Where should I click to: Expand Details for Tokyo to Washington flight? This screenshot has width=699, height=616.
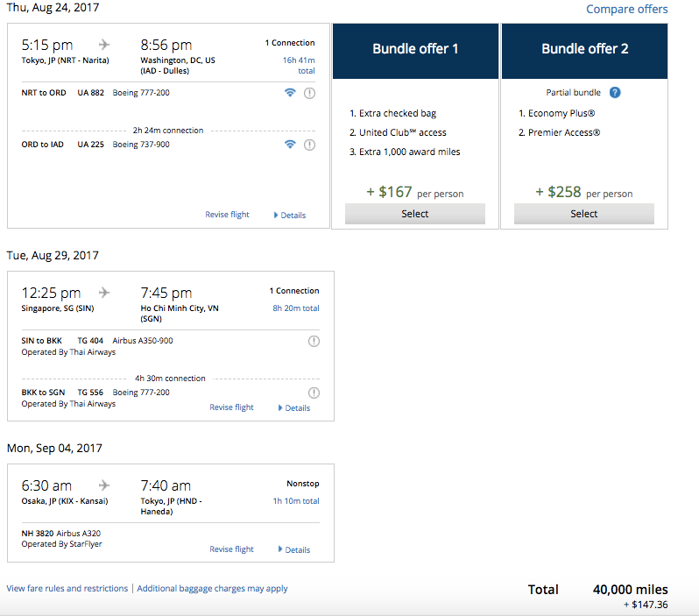(x=293, y=215)
